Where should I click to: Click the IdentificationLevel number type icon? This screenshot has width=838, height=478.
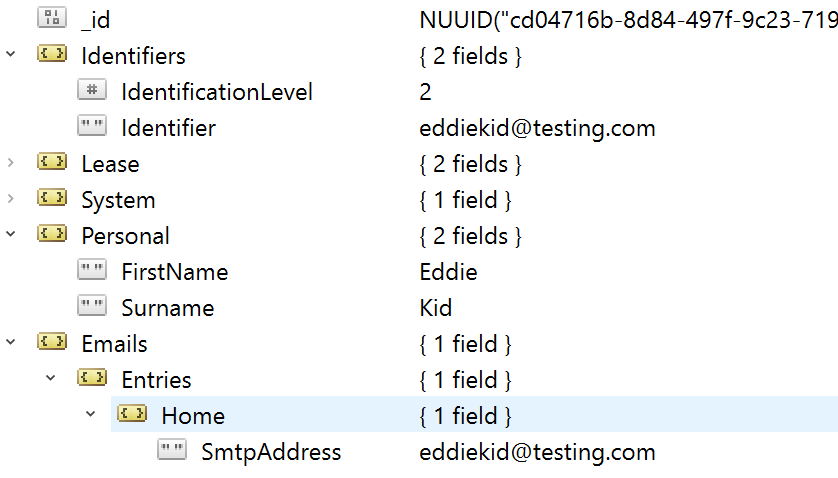point(92,89)
